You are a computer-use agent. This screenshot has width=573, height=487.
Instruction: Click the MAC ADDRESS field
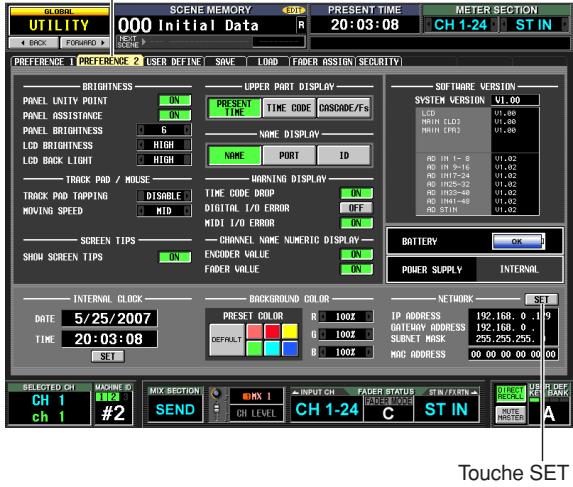click(513, 354)
